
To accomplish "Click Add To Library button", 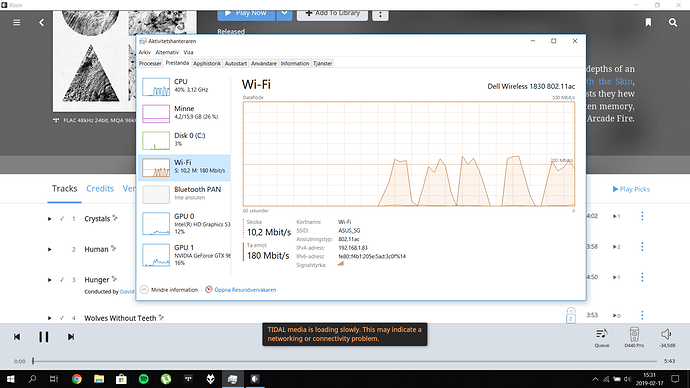I will pyautogui.click(x=332, y=14).
